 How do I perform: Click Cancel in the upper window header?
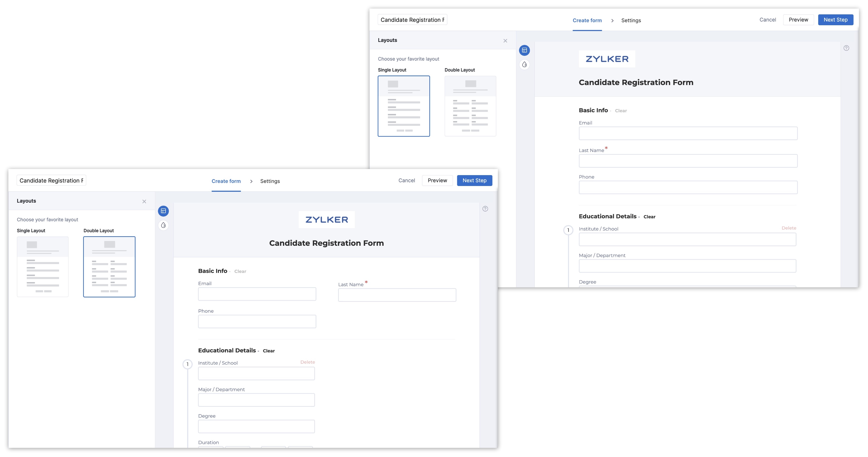[767, 19]
